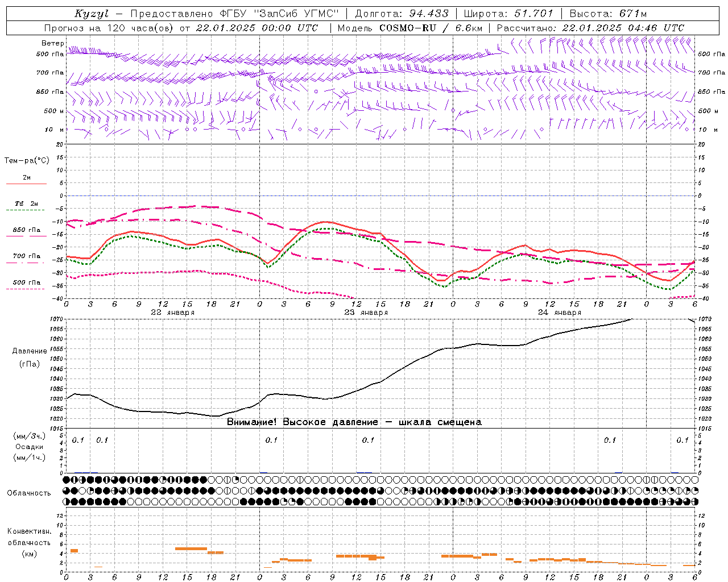Click the Высота: 671м header field
The height and width of the screenshot is (582, 728).
[608, 14]
